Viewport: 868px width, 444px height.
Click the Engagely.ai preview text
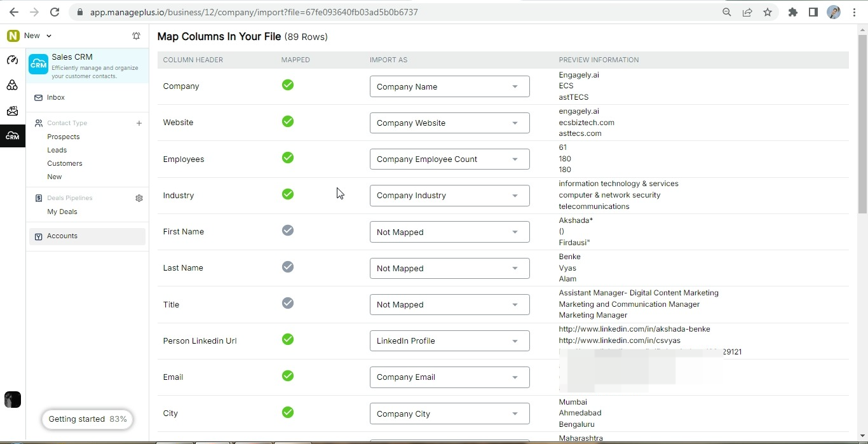579,75
